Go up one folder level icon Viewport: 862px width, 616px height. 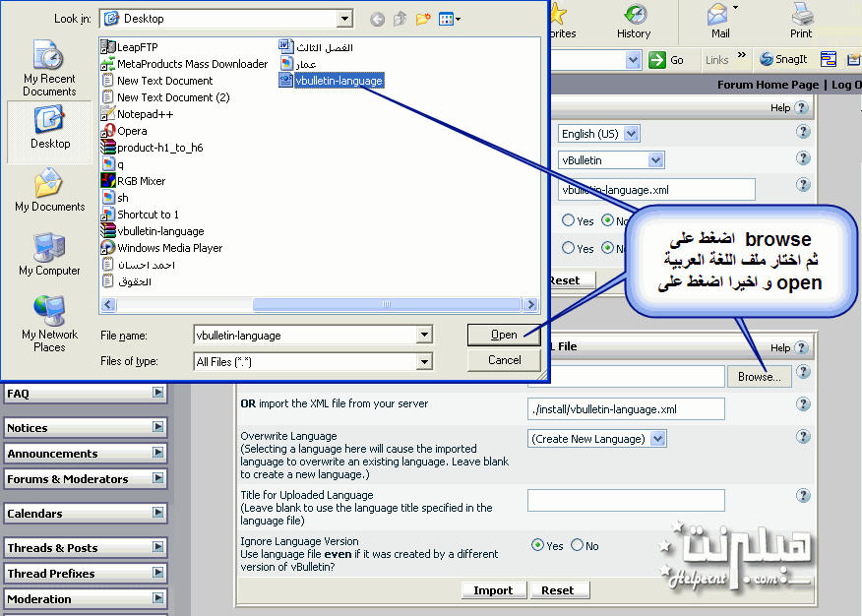400,20
